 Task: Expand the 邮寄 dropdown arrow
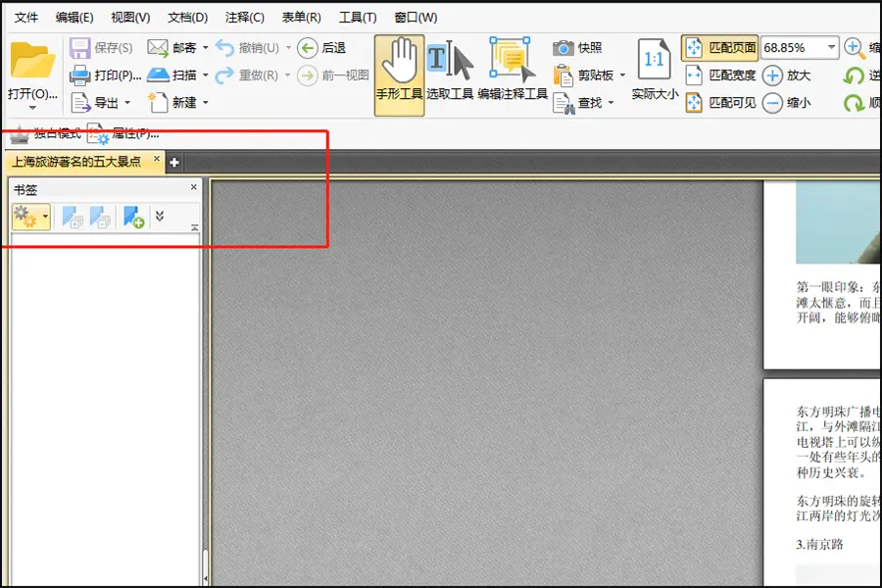(x=206, y=48)
